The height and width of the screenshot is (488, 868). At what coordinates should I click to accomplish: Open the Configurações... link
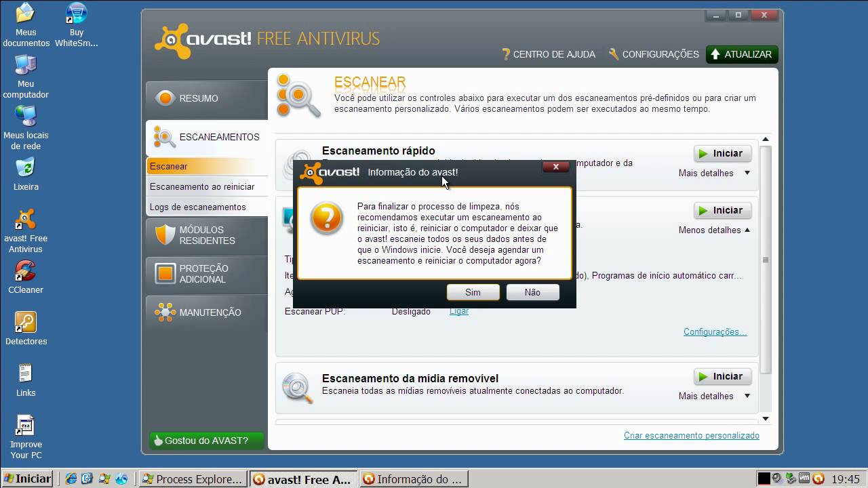point(715,331)
